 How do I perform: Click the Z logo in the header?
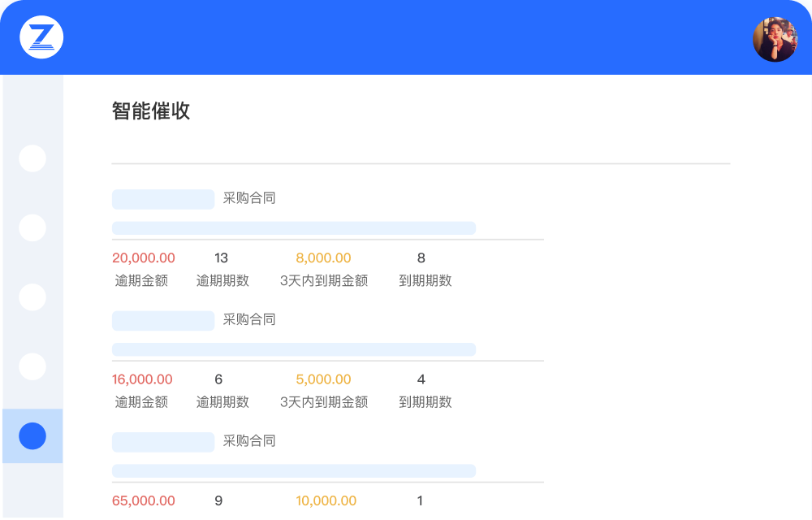(x=41, y=37)
